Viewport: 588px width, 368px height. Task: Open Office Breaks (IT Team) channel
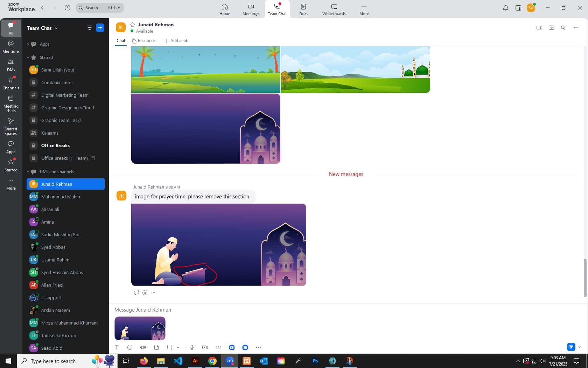click(x=65, y=158)
